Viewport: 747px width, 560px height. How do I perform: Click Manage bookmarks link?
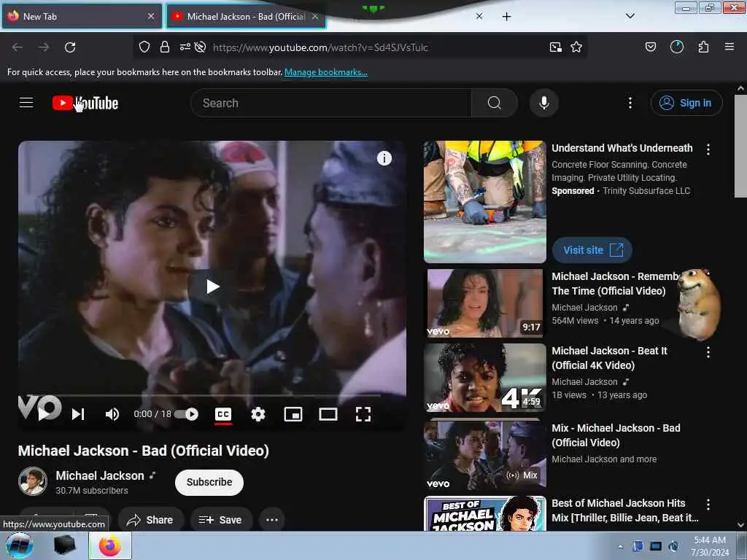click(x=326, y=72)
